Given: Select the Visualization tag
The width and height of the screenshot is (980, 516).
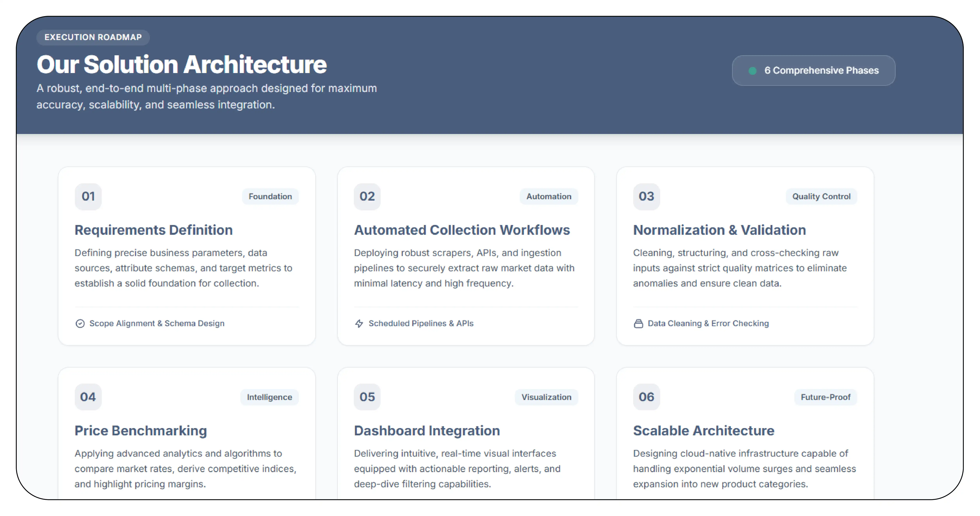Looking at the screenshot, I should (x=546, y=397).
